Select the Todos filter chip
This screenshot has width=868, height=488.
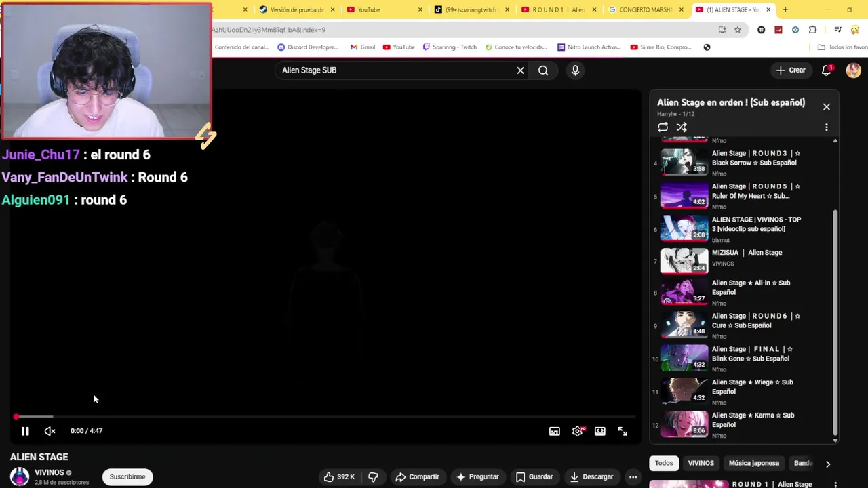point(664,464)
